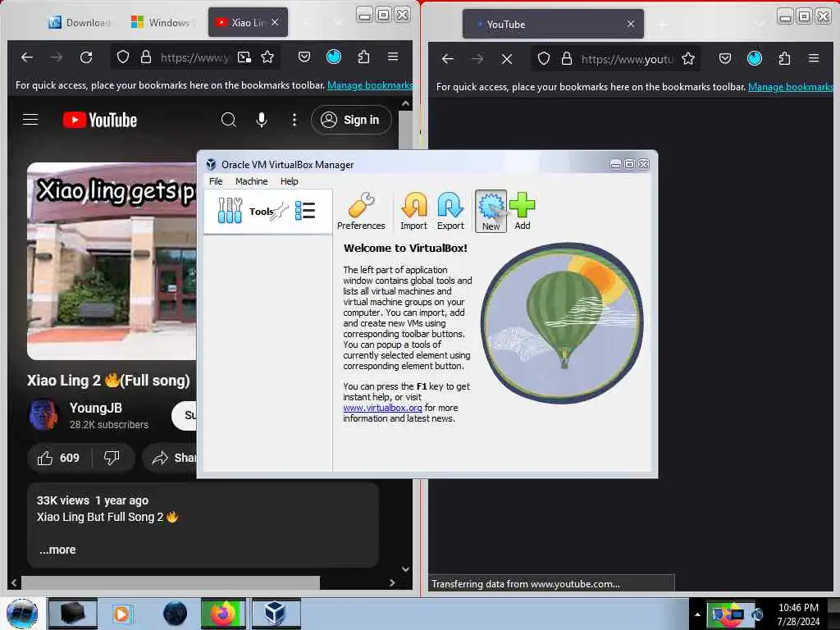840x630 pixels.
Task: Stop loading the page in right browser
Action: [506, 59]
